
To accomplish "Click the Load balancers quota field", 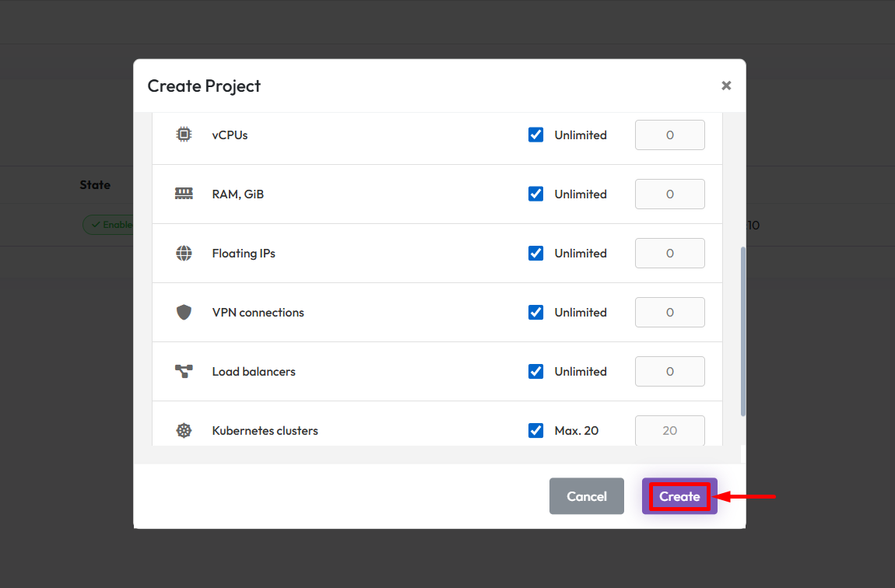I will pyautogui.click(x=669, y=371).
